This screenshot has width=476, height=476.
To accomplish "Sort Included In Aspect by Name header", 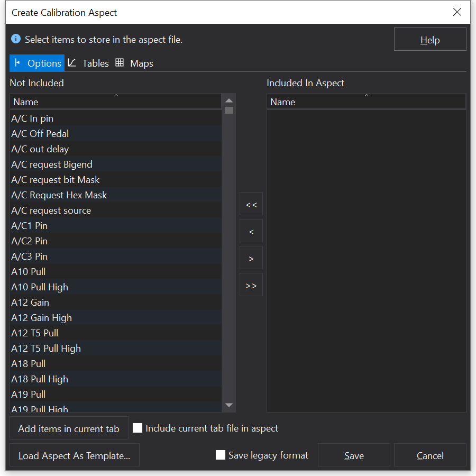I will click(x=366, y=102).
